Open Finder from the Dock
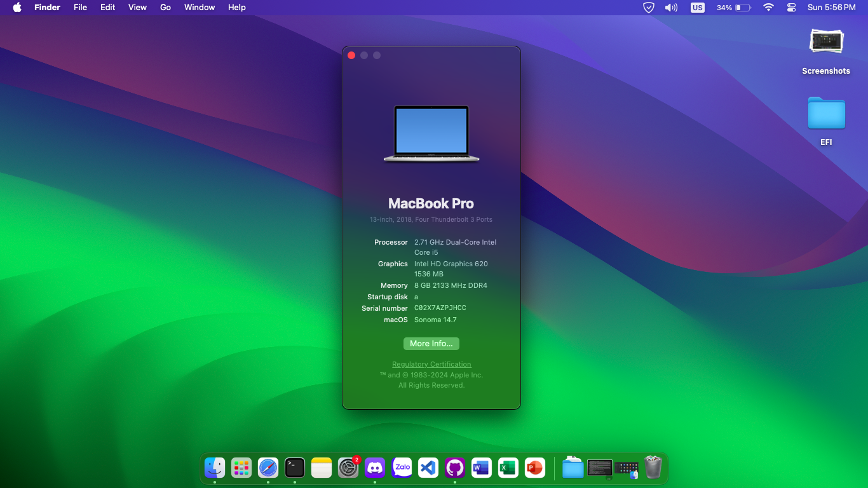The width and height of the screenshot is (868, 488). (x=215, y=468)
